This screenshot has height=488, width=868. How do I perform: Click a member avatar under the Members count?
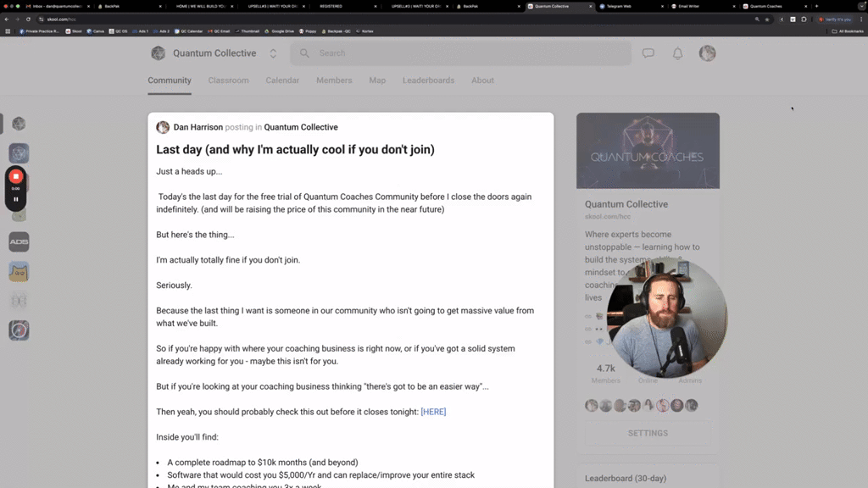[x=591, y=406]
